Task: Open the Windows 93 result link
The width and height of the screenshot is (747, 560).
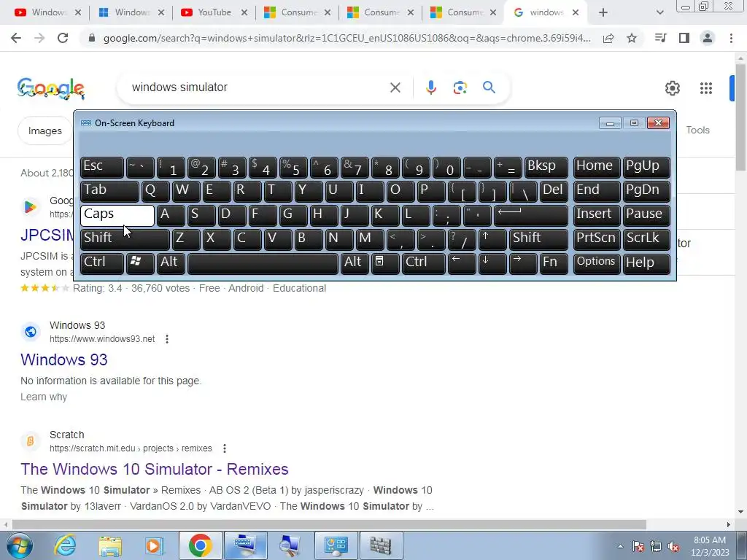Action: click(x=64, y=360)
